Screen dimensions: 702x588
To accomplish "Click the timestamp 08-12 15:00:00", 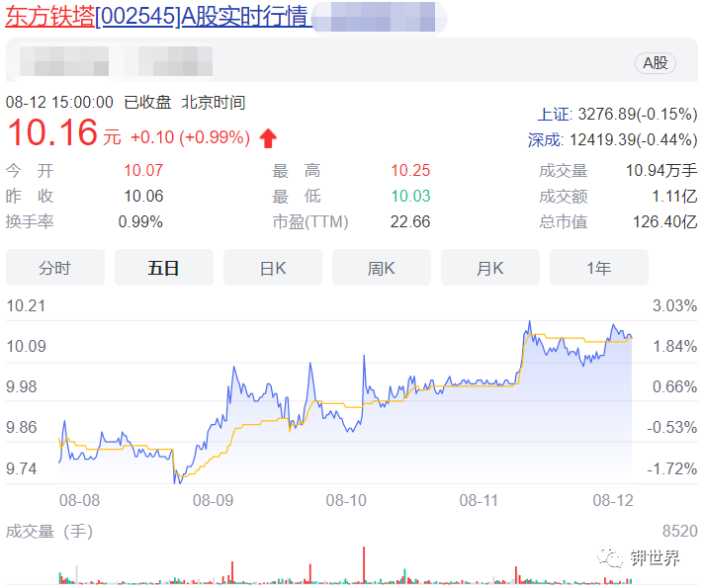I will (x=59, y=103).
